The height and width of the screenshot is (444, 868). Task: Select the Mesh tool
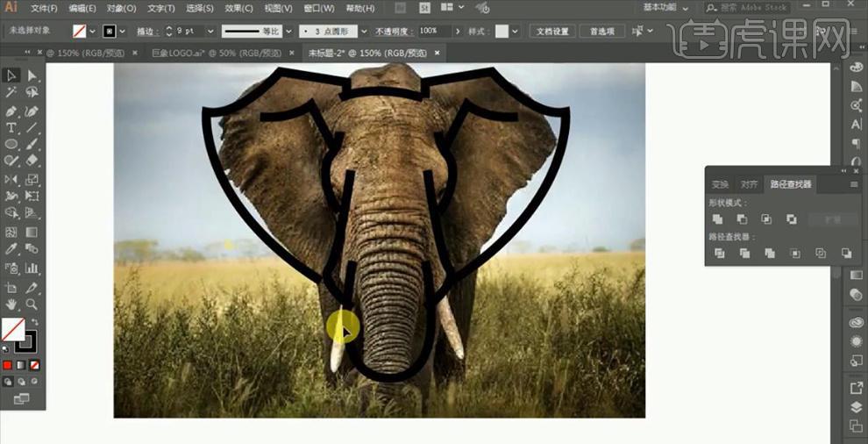(x=11, y=232)
